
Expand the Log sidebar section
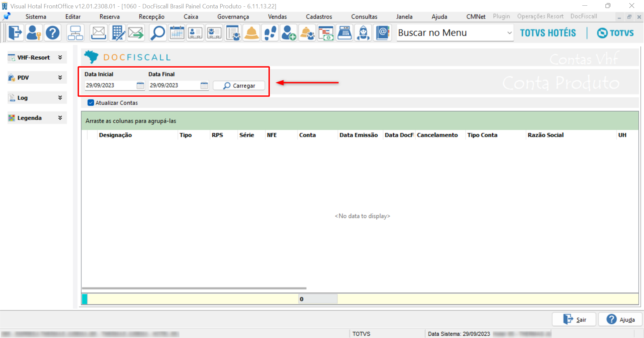(x=60, y=98)
